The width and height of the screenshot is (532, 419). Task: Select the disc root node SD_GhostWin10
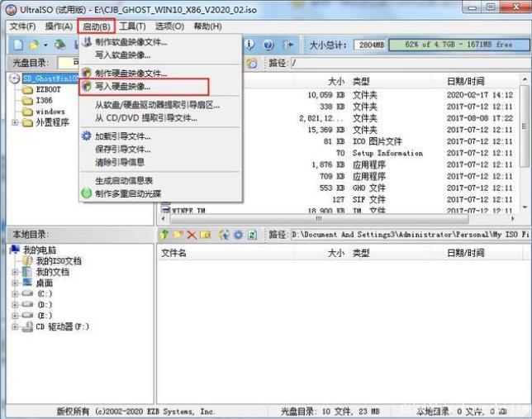tap(50, 79)
